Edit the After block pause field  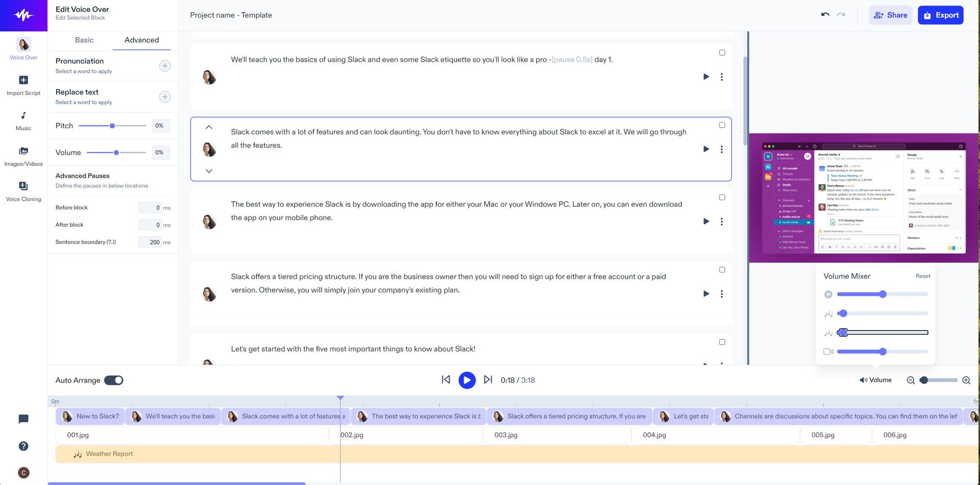(x=150, y=225)
